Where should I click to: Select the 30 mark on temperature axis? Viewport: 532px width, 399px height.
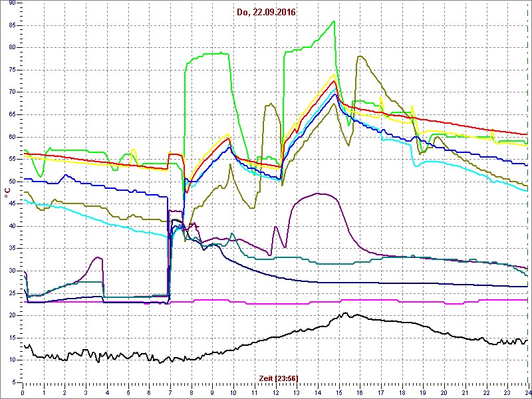[12, 271]
